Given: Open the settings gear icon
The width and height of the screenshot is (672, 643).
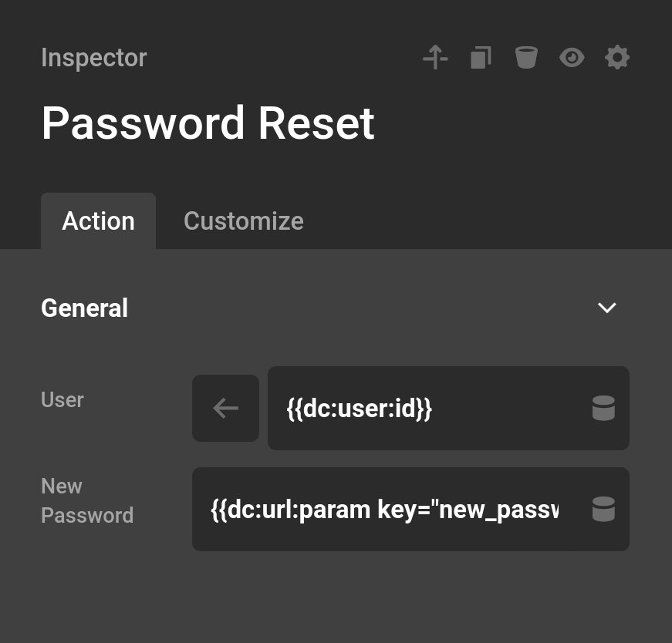Looking at the screenshot, I should coord(617,57).
